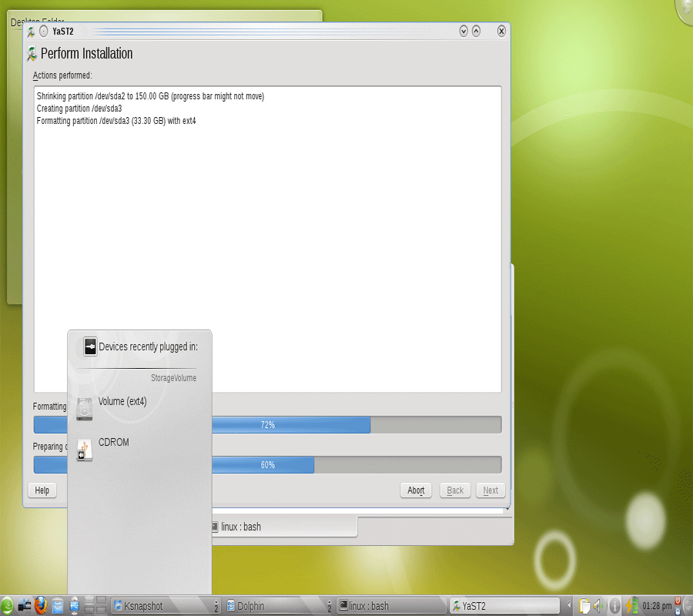Open the CDROM device entry

click(139, 450)
